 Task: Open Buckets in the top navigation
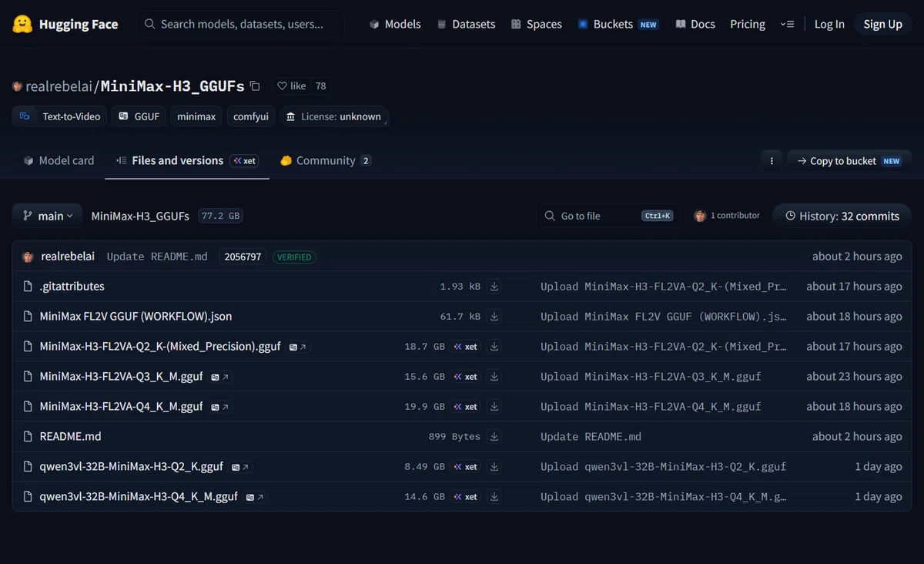(x=618, y=24)
